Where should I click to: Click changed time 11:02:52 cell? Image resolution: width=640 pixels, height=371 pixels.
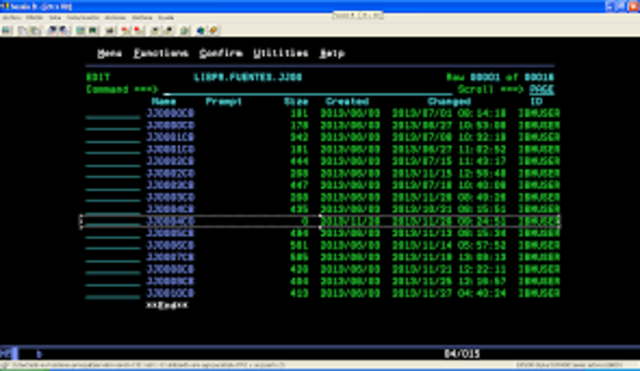point(482,149)
